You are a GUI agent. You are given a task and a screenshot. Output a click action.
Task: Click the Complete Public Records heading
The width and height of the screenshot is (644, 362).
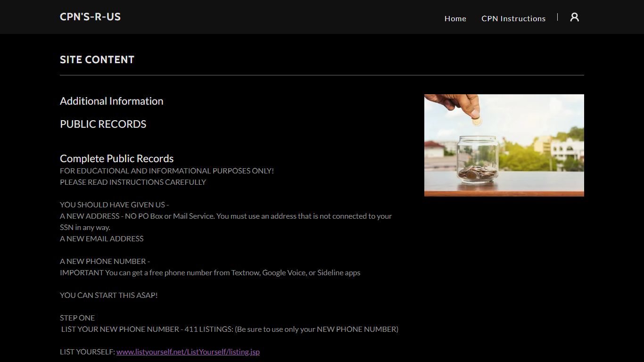tap(117, 158)
